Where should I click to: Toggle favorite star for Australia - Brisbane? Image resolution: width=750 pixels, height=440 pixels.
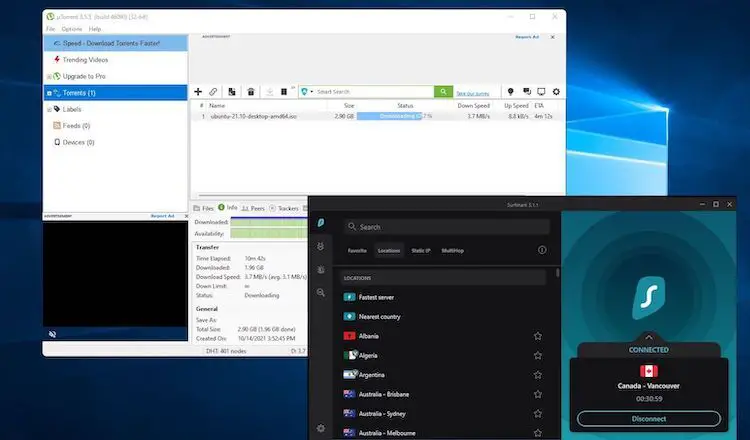tap(538, 394)
